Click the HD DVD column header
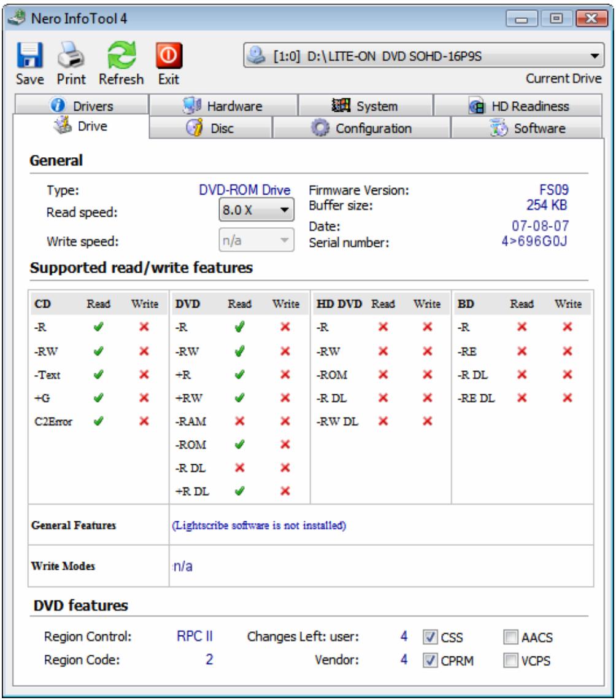The width and height of the screenshot is (616, 700). point(339,303)
